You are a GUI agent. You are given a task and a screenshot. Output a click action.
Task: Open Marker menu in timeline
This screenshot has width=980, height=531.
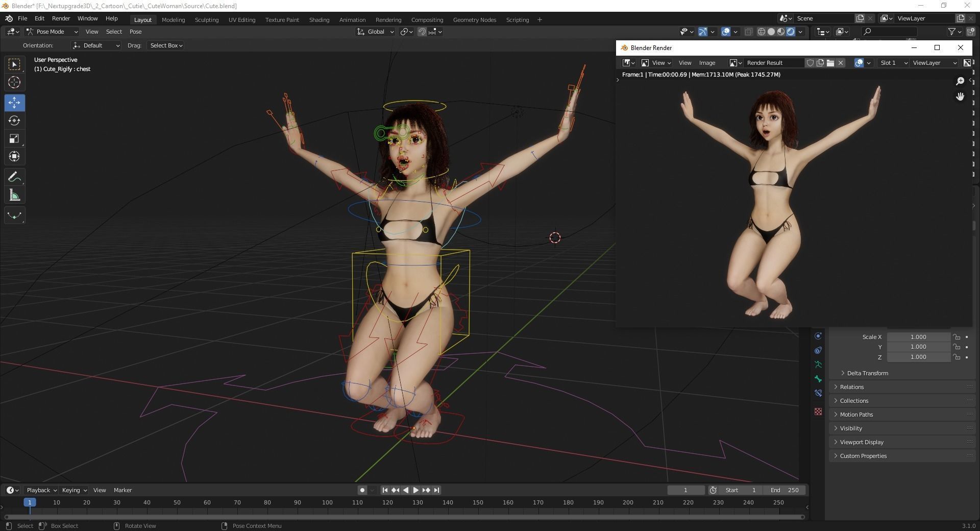(x=122, y=490)
